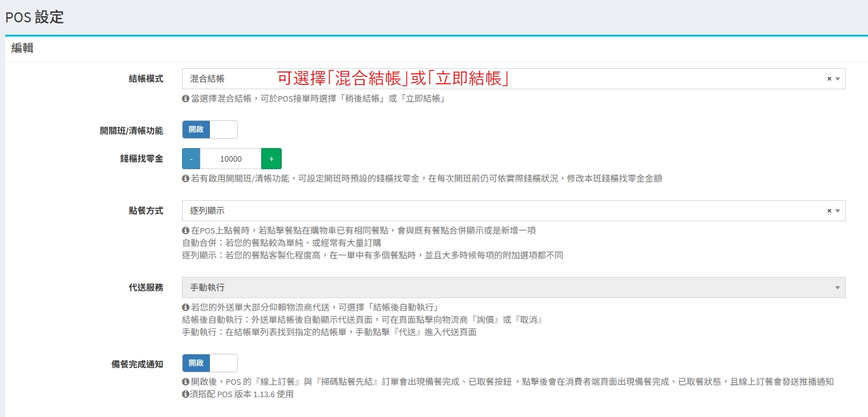
Task: Click the info icon under 代送服務
Action: tap(185, 307)
